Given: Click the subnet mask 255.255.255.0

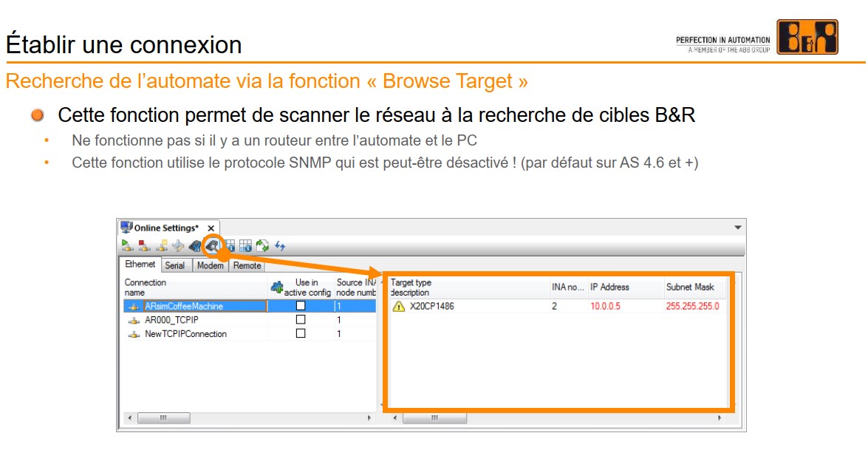Looking at the screenshot, I should pyautogui.click(x=692, y=306).
